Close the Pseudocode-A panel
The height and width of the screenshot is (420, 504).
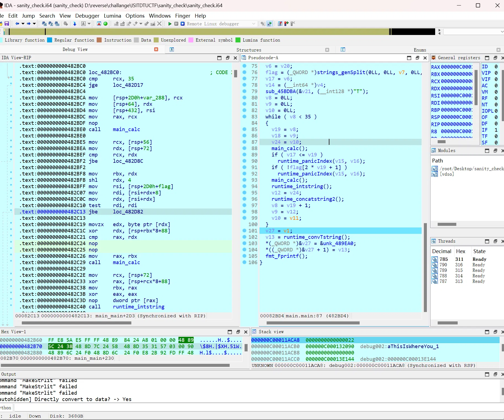[x=425, y=58]
